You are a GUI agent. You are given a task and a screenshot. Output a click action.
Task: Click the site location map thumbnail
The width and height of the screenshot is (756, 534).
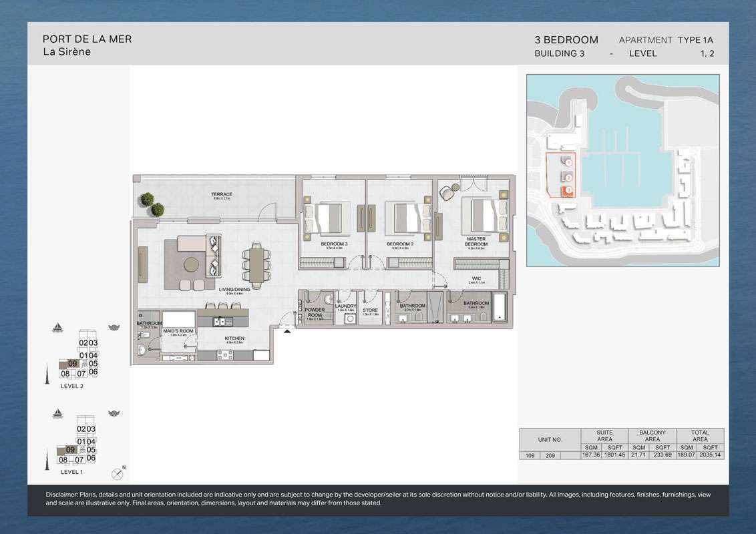[x=622, y=170]
